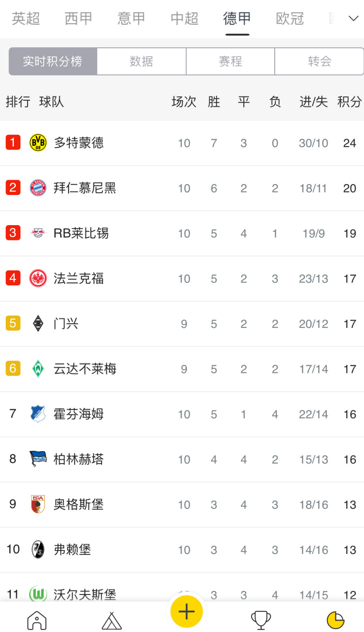
Task: Open the 西甲 standings tab
Action: pyautogui.click(x=78, y=19)
